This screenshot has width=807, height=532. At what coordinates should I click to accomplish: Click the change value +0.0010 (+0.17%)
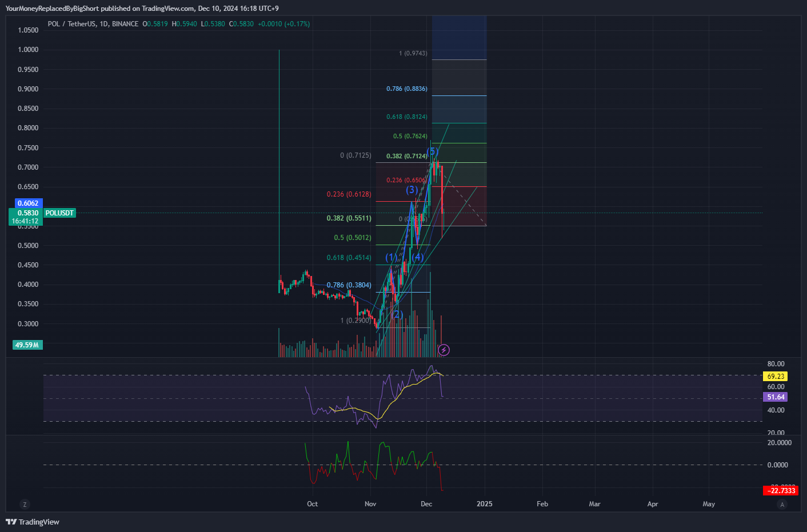tap(284, 24)
